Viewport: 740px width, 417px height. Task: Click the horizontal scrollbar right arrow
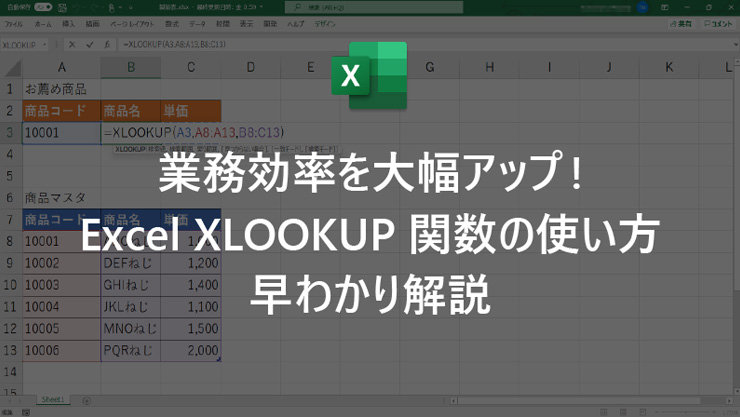click(730, 400)
